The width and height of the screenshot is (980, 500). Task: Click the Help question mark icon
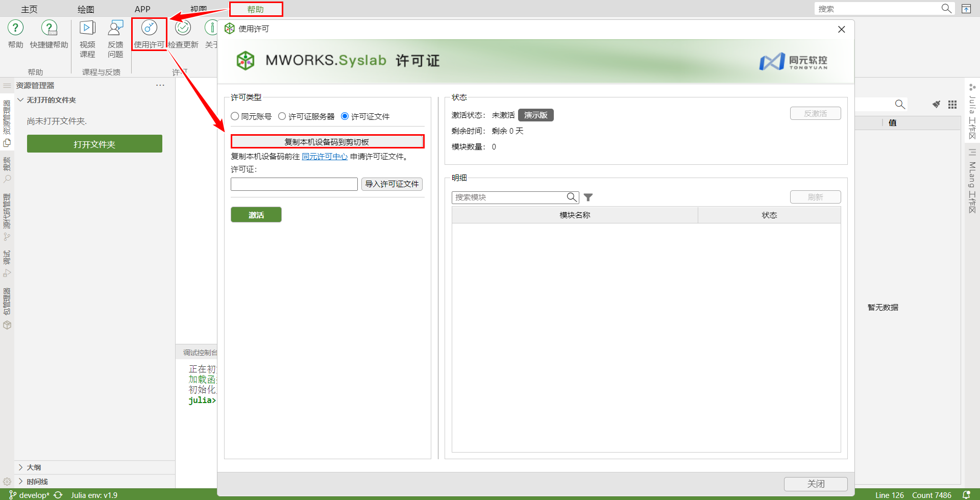[x=15, y=28]
